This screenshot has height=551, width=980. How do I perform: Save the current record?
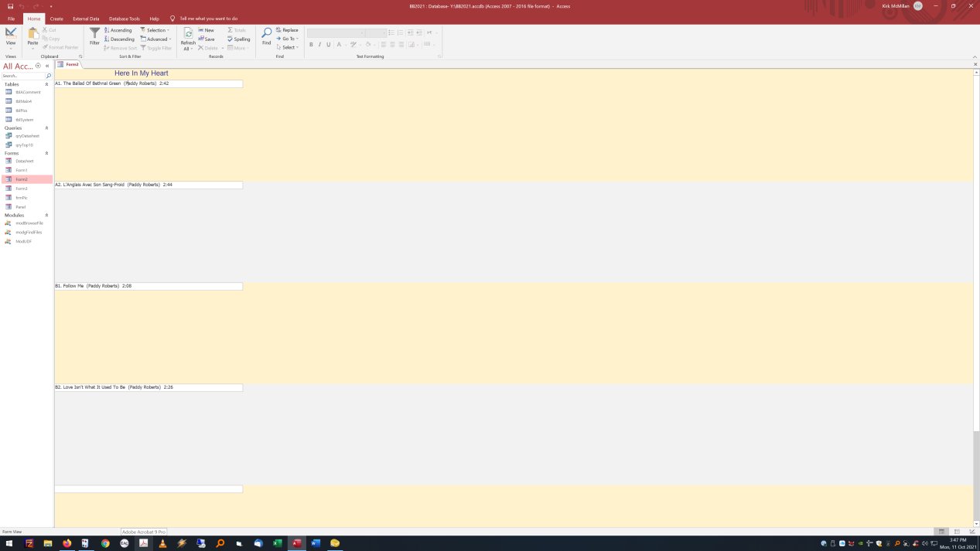click(207, 39)
